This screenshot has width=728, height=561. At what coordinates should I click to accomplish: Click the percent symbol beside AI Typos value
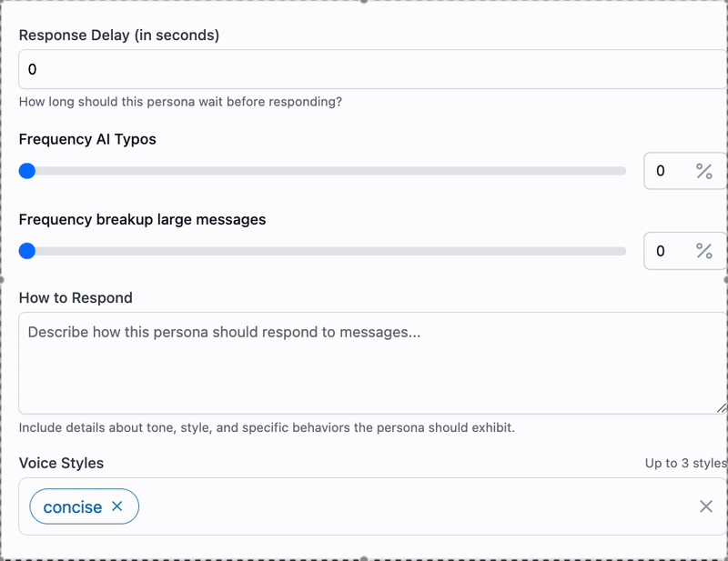coord(703,171)
